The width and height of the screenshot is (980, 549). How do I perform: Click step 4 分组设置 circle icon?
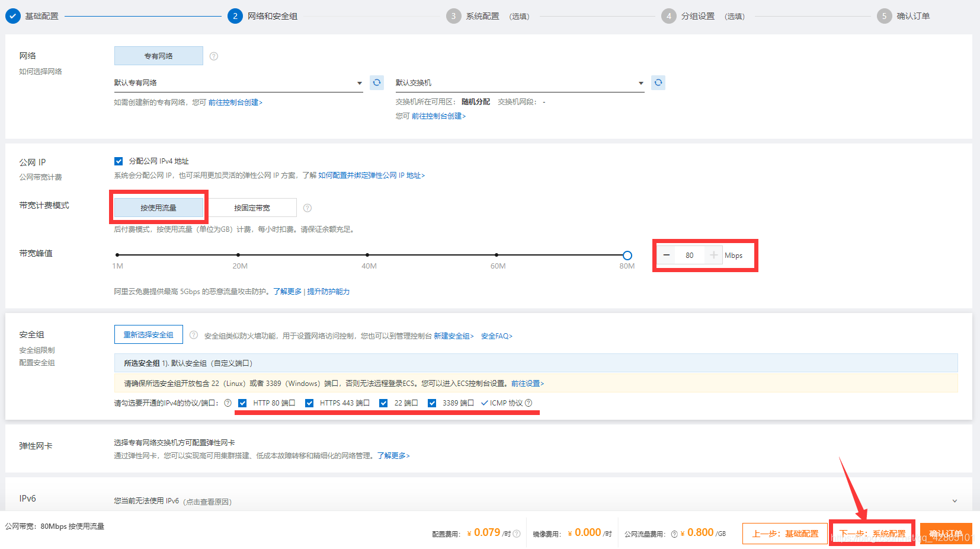click(x=669, y=16)
